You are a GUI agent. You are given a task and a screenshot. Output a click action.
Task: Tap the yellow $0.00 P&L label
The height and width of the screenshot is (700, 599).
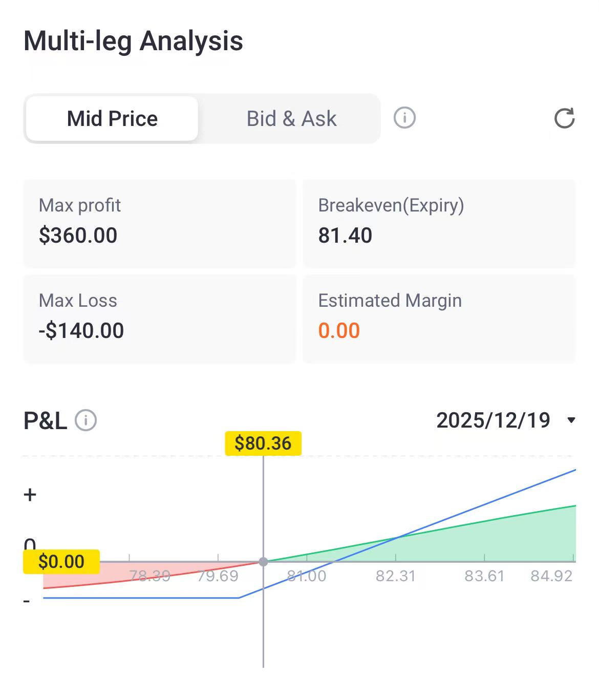coord(61,562)
